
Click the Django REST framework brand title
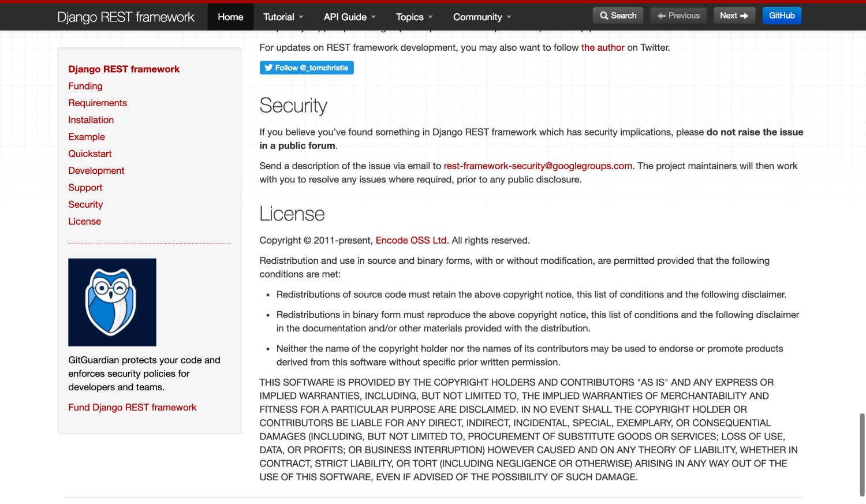tap(126, 17)
